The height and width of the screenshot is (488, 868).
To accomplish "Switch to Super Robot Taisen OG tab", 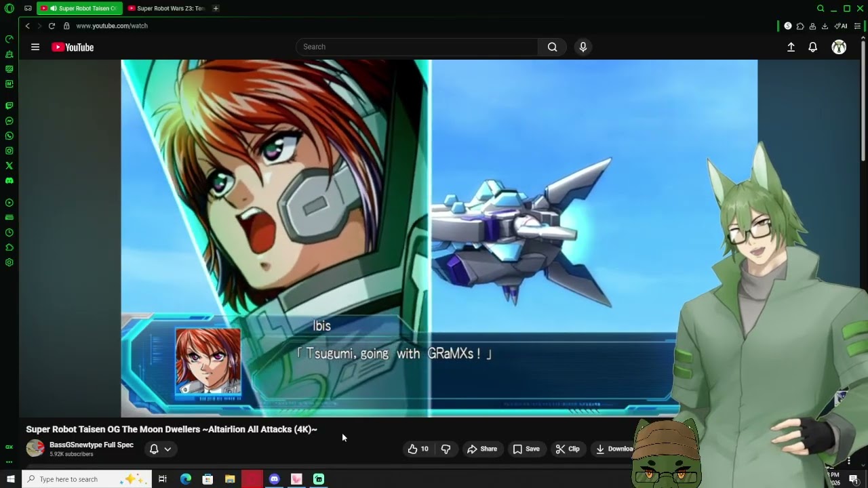I will [79, 8].
